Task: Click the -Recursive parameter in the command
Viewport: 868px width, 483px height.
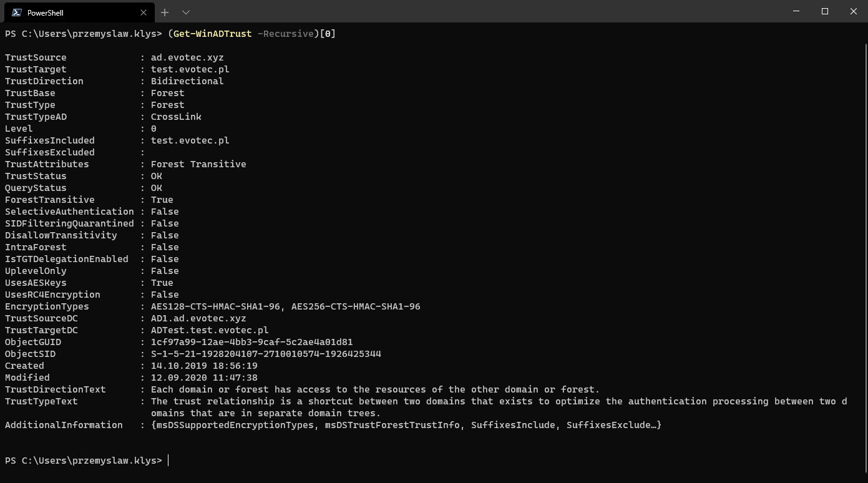Action: tap(285, 34)
